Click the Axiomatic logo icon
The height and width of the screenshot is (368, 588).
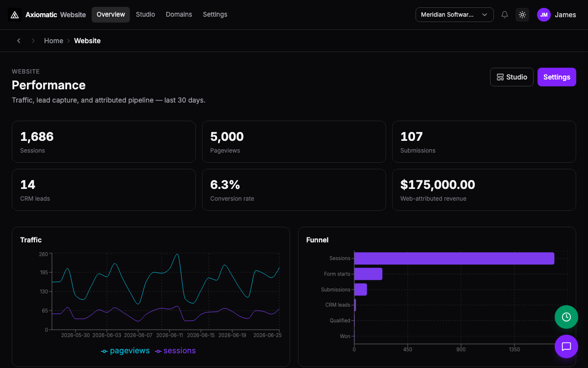click(15, 15)
